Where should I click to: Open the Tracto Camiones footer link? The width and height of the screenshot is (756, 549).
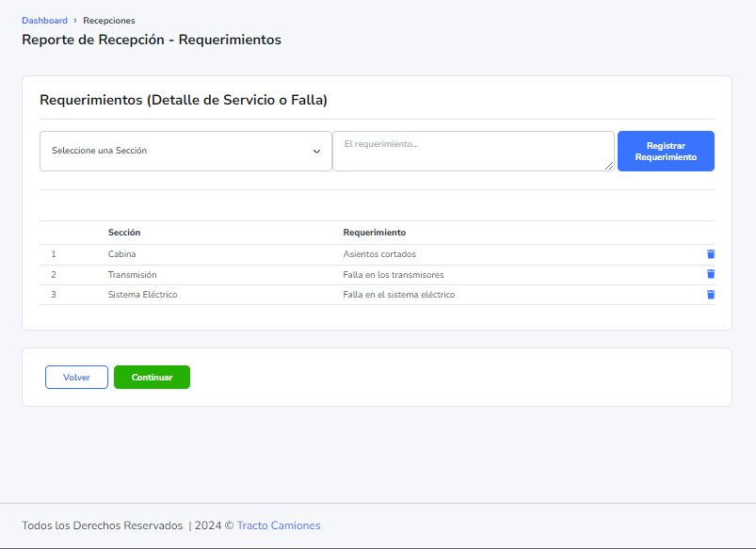(x=279, y=525)
